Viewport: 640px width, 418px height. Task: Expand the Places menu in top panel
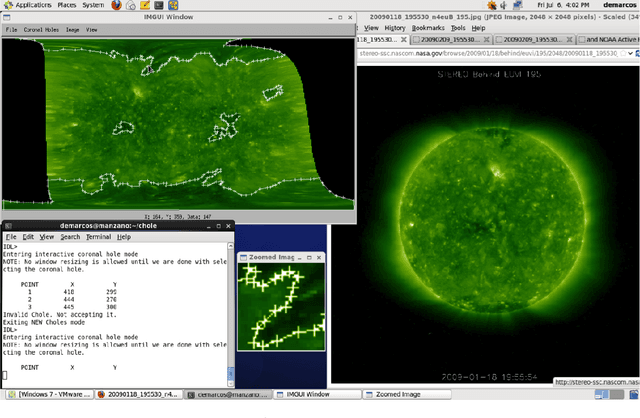pos(68,5)
